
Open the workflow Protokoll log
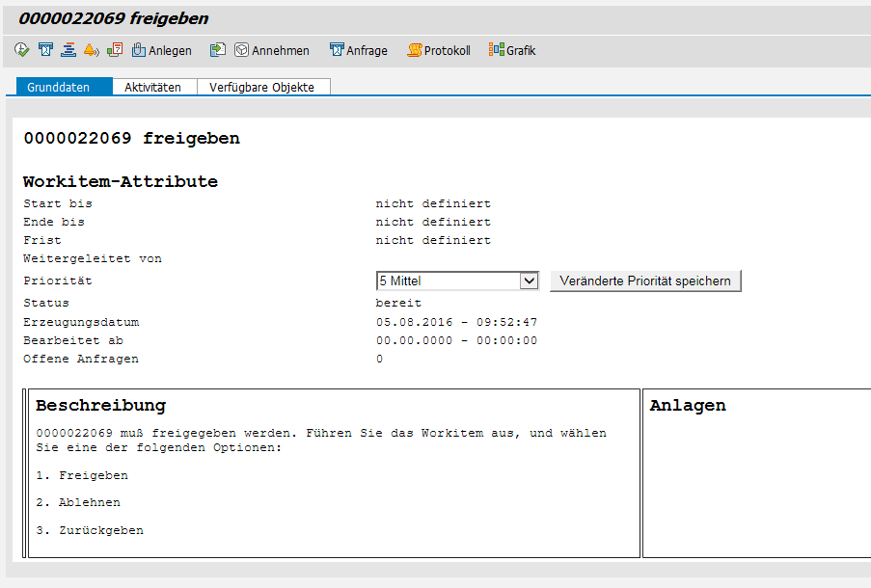coord(439,50)
